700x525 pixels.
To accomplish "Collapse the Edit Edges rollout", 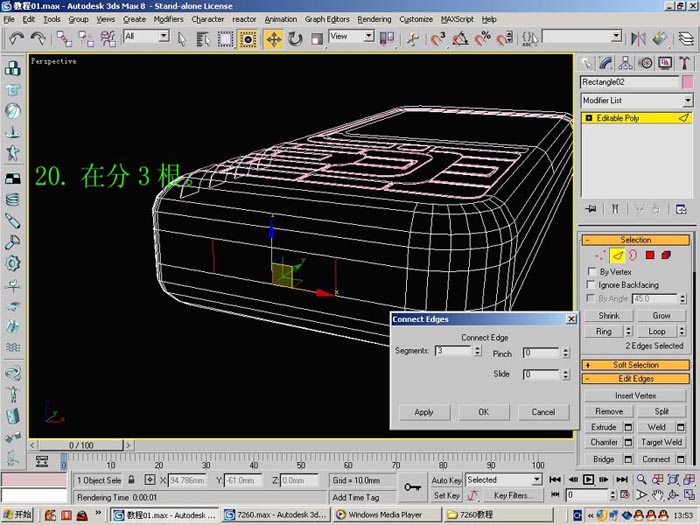I will click(636, 379).
